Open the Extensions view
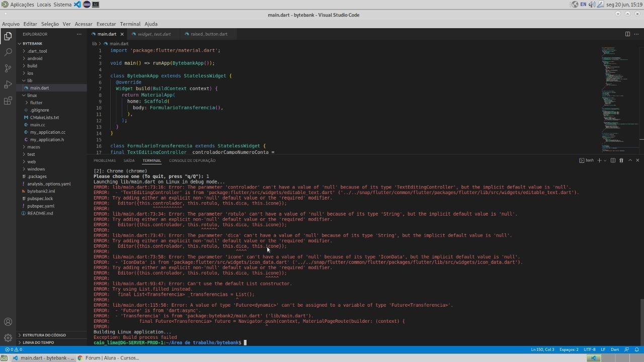The image size is (644, 362). (x=8, y=101)
